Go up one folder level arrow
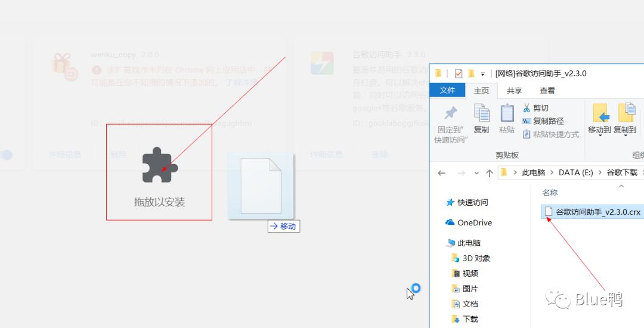644x328 pixels. (489, 173)
